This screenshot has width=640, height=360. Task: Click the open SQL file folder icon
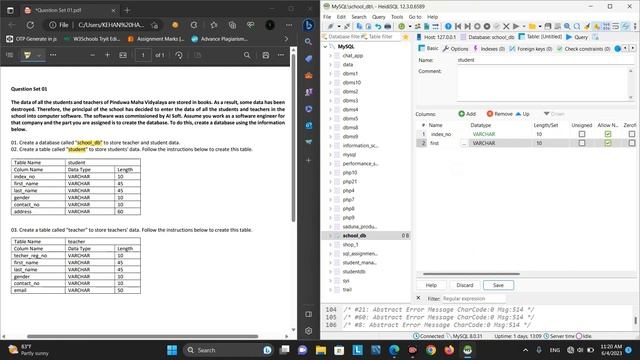pyautogui.click(x=532, y=26)
